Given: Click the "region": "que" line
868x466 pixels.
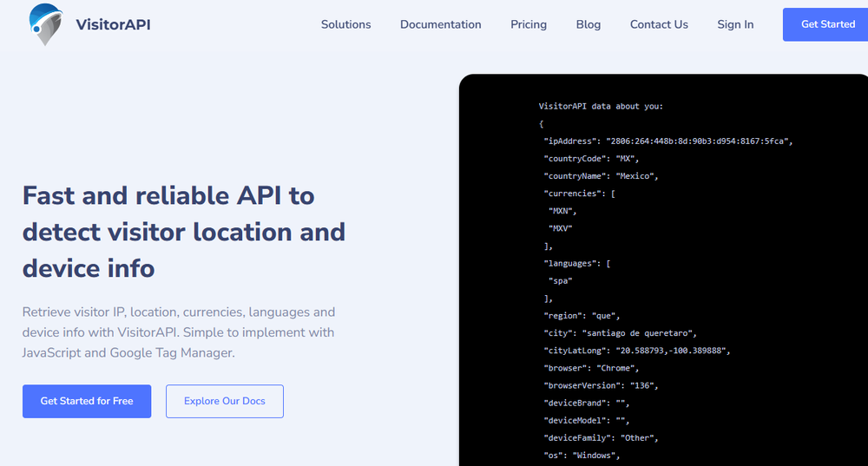Looking at the screenshot, I should [582, 316].
